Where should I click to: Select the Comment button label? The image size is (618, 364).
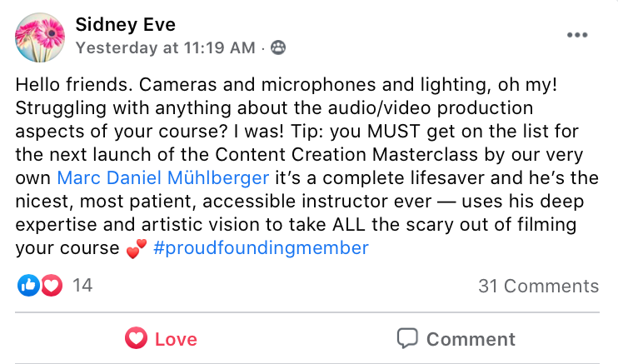471,339
